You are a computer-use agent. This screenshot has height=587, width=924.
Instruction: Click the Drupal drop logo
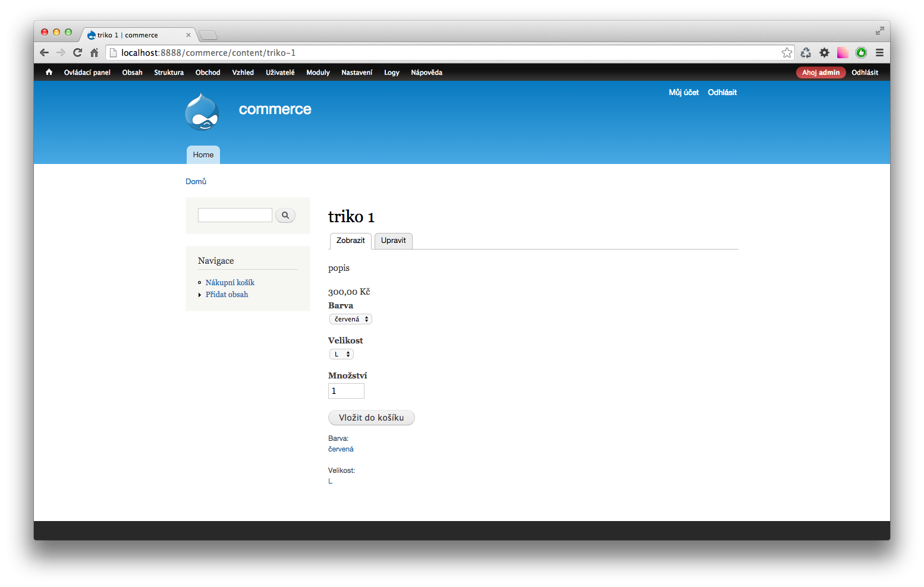click(x=202, y=112)
